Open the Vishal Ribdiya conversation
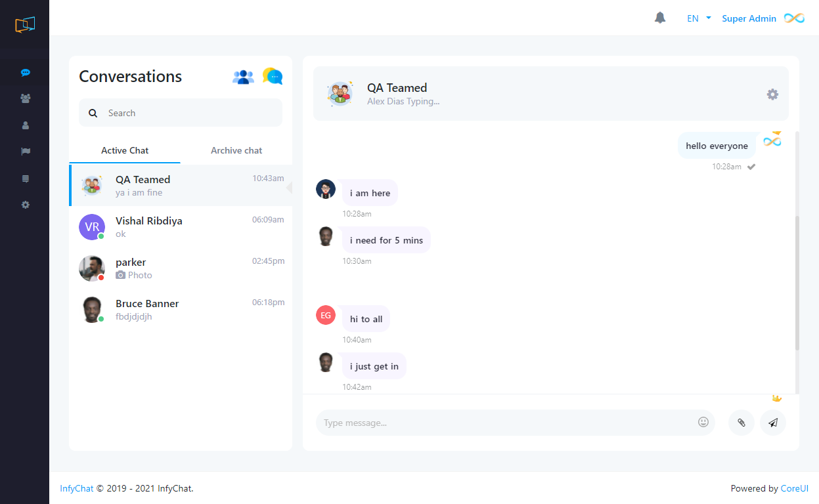 [x=181, y=227]
